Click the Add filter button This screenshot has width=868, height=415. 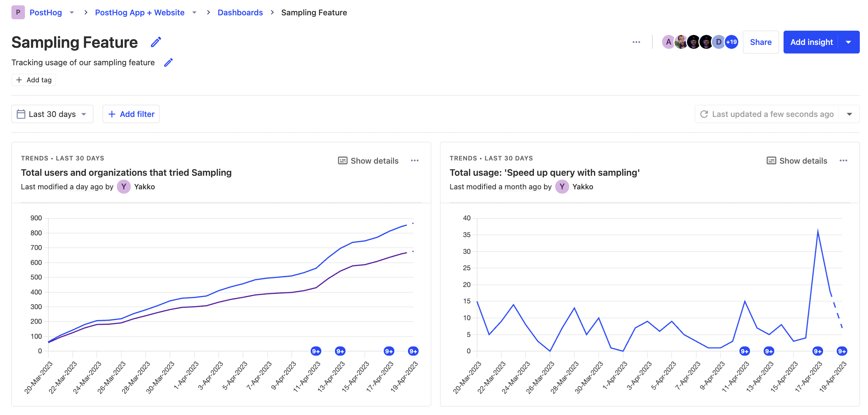[131, 114]
